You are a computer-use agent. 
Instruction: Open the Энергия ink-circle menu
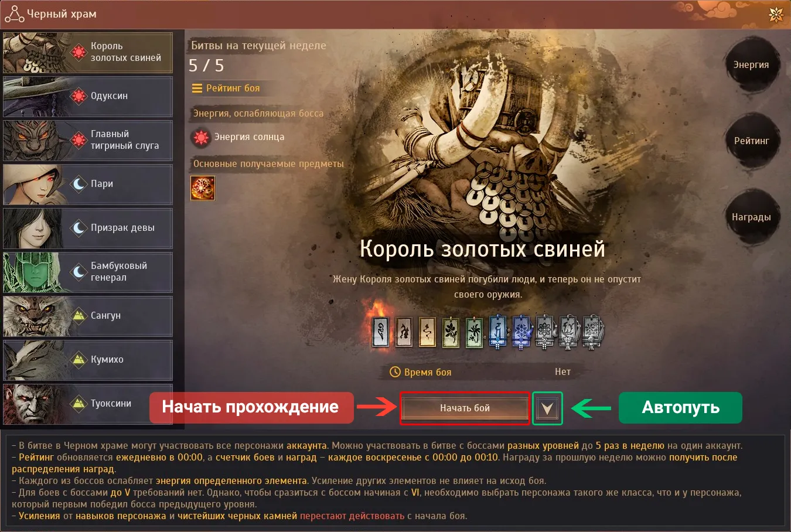(x=751, y=65)
